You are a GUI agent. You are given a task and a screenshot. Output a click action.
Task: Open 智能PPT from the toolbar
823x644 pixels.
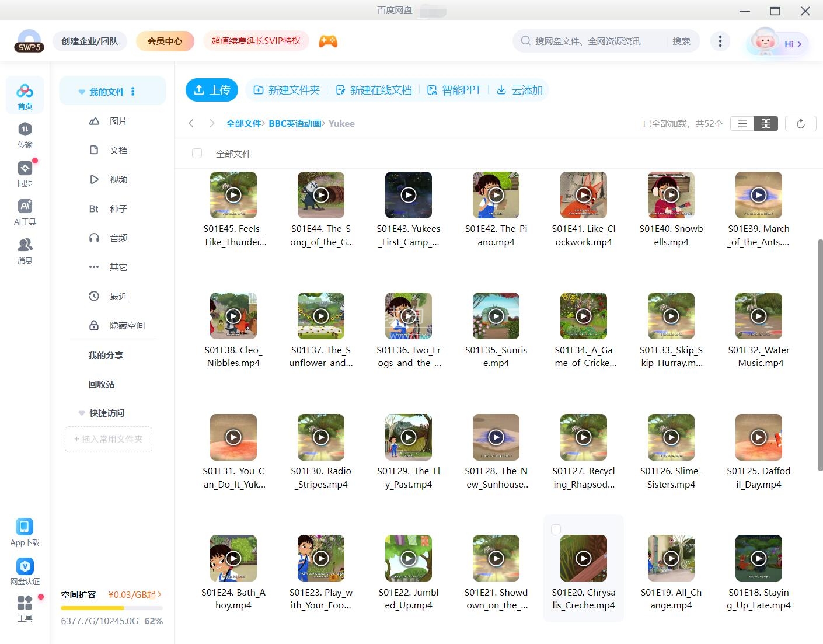[x=454, y=89]
